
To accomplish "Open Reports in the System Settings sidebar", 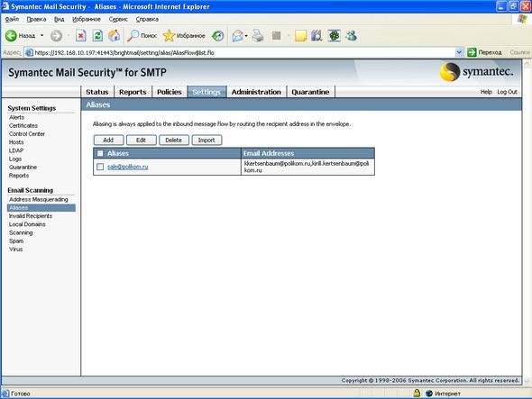I will pos(19,176).
